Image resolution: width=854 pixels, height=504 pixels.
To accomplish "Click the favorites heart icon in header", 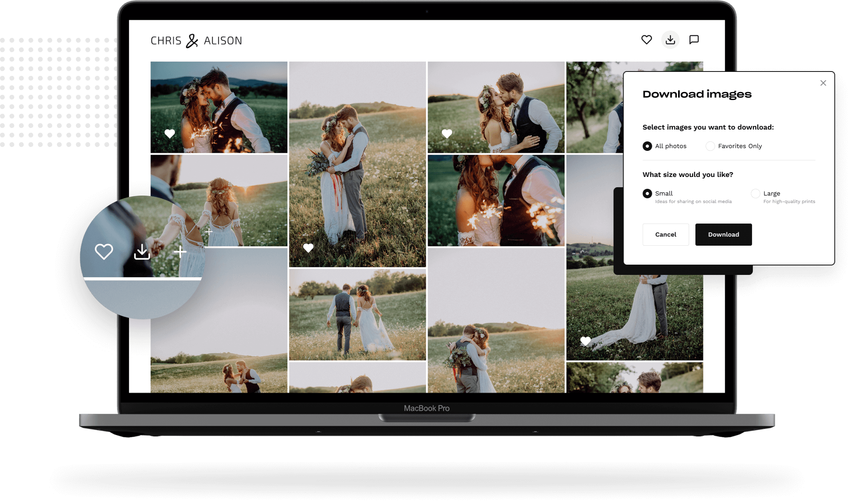I will [x=646, y=39].
